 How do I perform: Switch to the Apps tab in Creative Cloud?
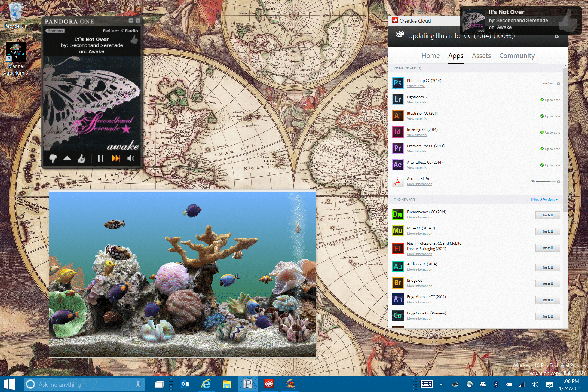[456, 56]
